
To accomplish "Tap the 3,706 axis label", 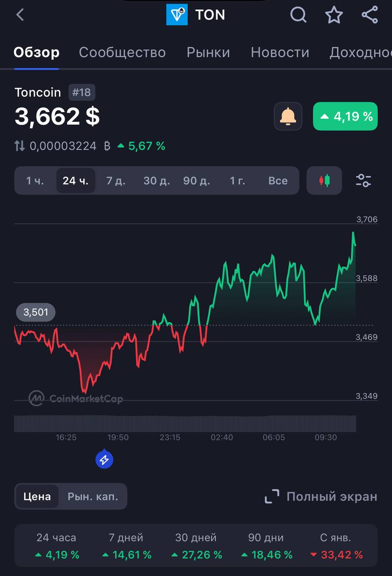I will [x=367, y=220].
